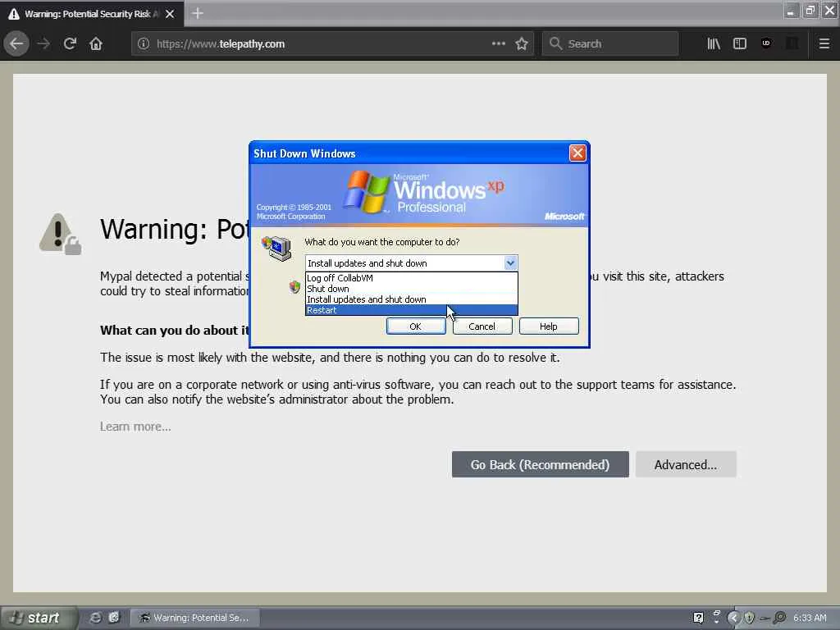
Task: Open the shutdown action dropdown arrow
Action: (x=510, y=263)
